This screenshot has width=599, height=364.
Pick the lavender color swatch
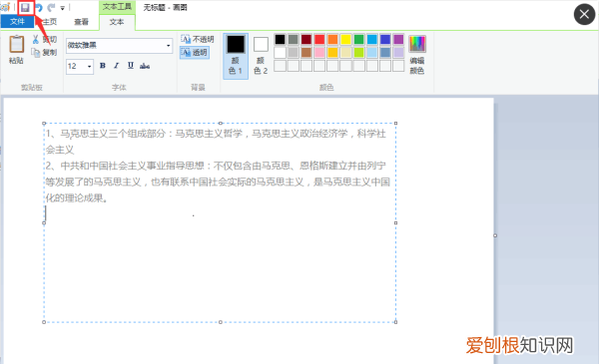[x=398, y=52]
